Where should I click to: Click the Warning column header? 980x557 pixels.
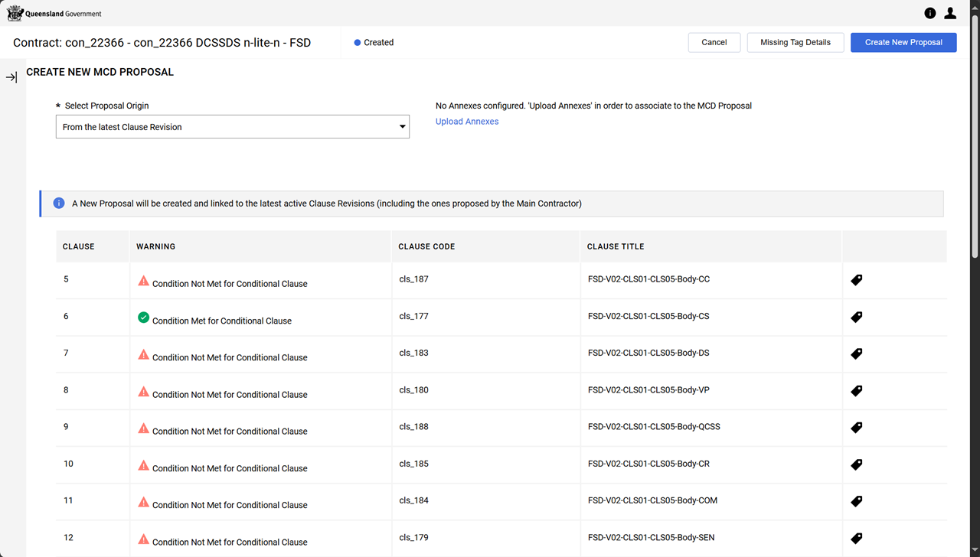[155, 246]
